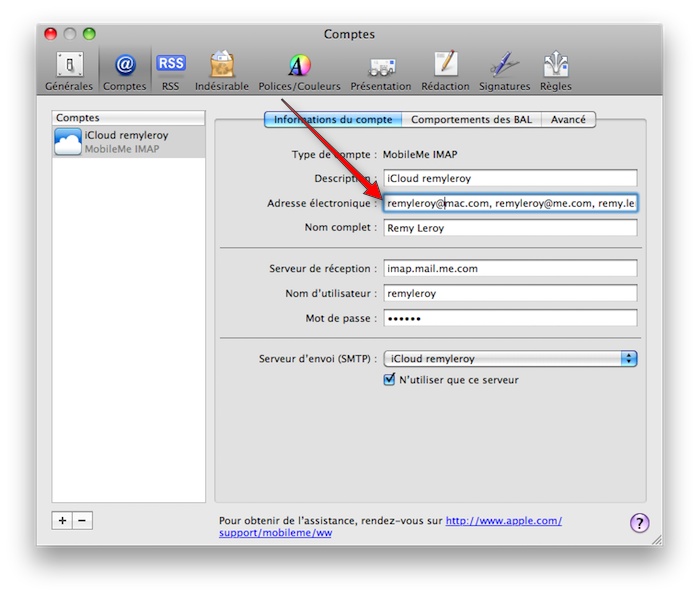
Task: Click the Nom complet field
Action: click(x=510, y=228)
